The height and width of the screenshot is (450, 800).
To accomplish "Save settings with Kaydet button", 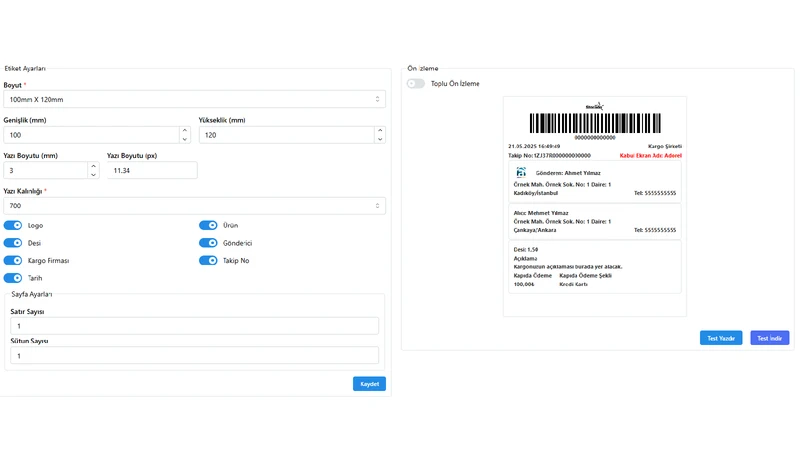I will coord(369,384).
